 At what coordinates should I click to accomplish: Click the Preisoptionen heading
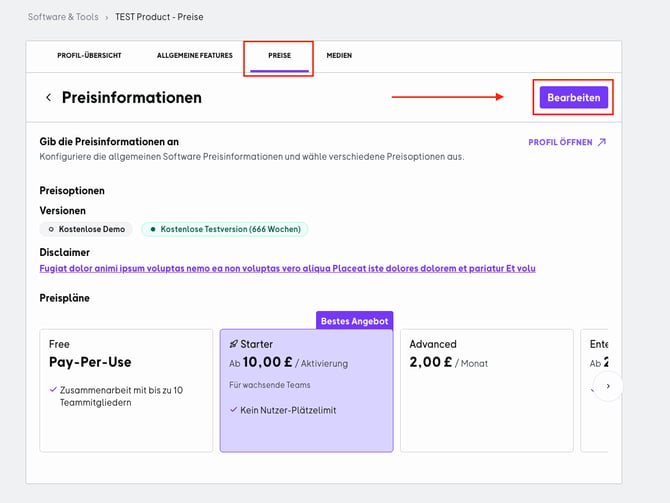[x=72, y=191]
